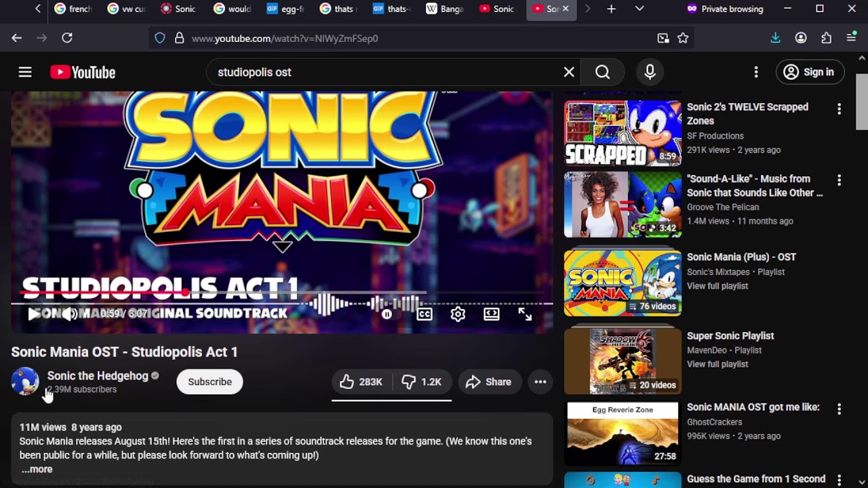This screenshot has height=488, width=868.
Task: Reload the page
Action: click(67, 38)
